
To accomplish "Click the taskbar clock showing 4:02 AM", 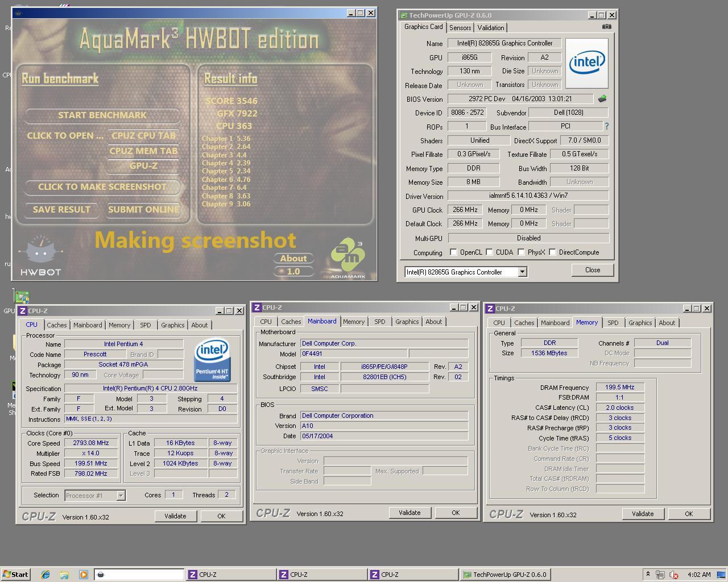I will tap(699, 575).
